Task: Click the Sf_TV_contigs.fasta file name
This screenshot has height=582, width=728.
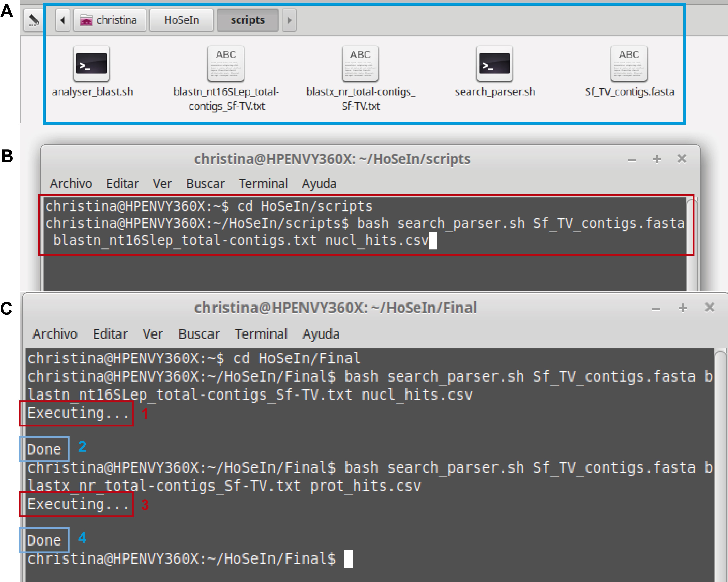Action: [629, 92]
